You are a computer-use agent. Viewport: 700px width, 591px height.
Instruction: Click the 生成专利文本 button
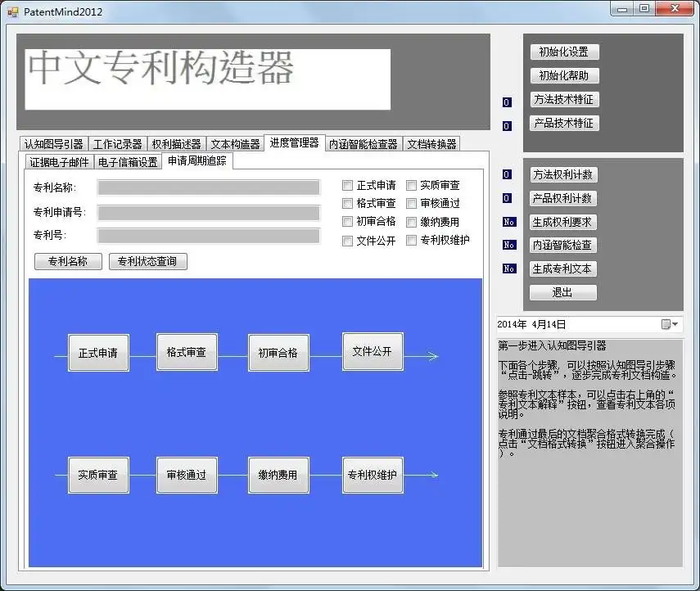click(x=563, y=268)
